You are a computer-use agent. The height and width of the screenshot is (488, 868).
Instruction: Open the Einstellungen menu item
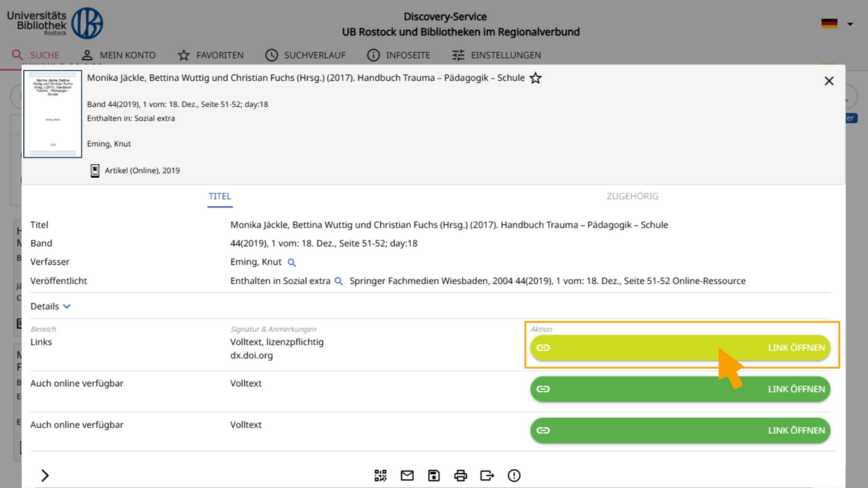pyautogui.click(x=496, y=55)
